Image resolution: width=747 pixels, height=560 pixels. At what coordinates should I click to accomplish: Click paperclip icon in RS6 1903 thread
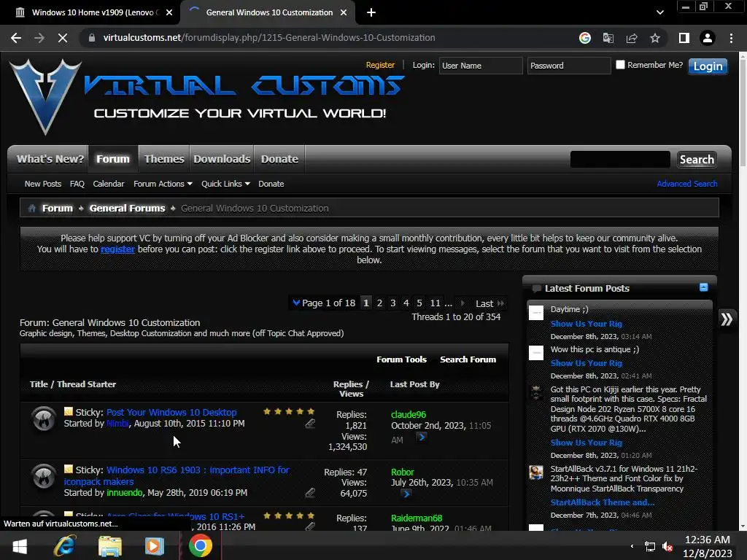pos(310,492)
